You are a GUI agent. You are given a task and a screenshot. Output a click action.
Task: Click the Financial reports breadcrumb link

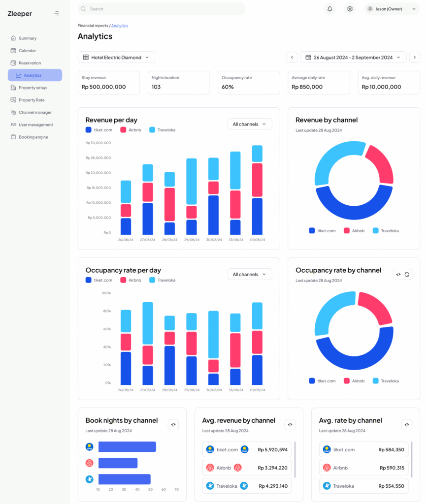(93, 26)
